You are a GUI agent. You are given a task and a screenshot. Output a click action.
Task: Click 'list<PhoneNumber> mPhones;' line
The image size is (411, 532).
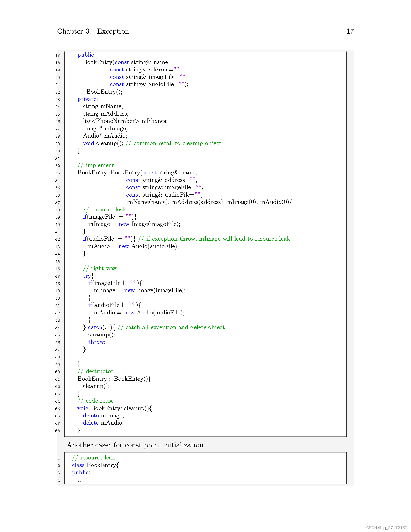coord(125,121)
